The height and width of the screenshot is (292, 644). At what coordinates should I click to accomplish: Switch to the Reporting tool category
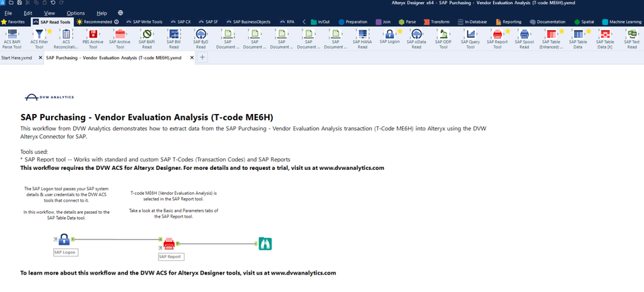pos(509,22)
